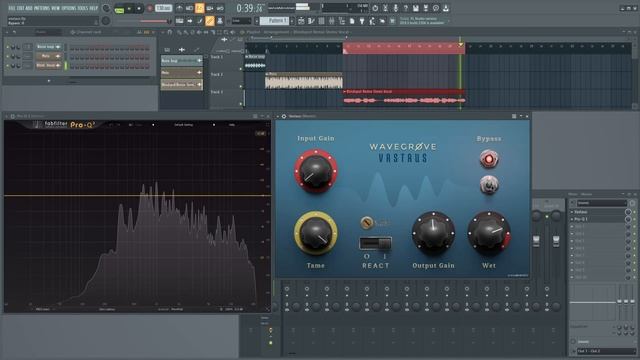This screenshot has height=360, width=640.
Task: Click the Play transport button
Action: pos(129,9)
